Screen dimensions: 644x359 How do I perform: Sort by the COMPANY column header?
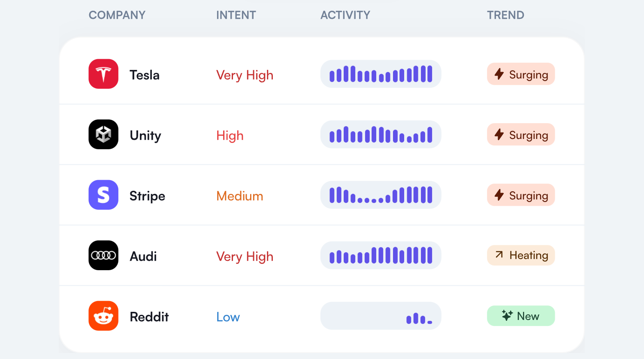(x=117, y=15)
